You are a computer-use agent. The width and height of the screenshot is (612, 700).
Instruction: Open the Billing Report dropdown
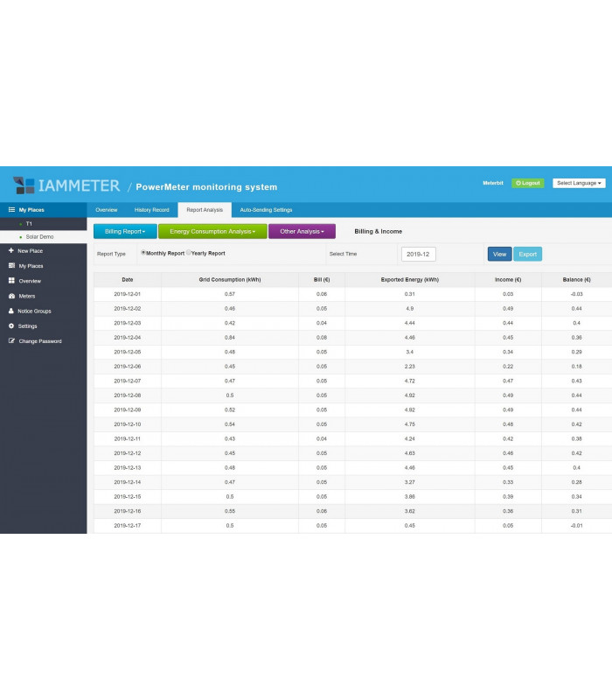coord(125,231)
